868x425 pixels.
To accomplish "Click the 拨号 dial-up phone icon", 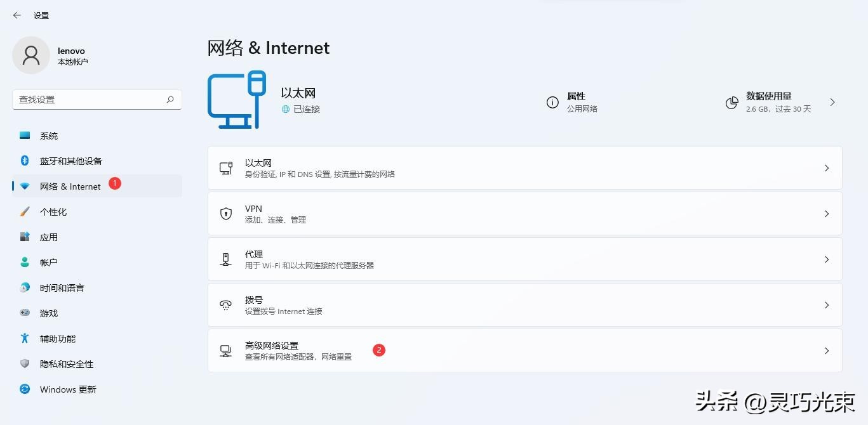I will click(226, 304).
